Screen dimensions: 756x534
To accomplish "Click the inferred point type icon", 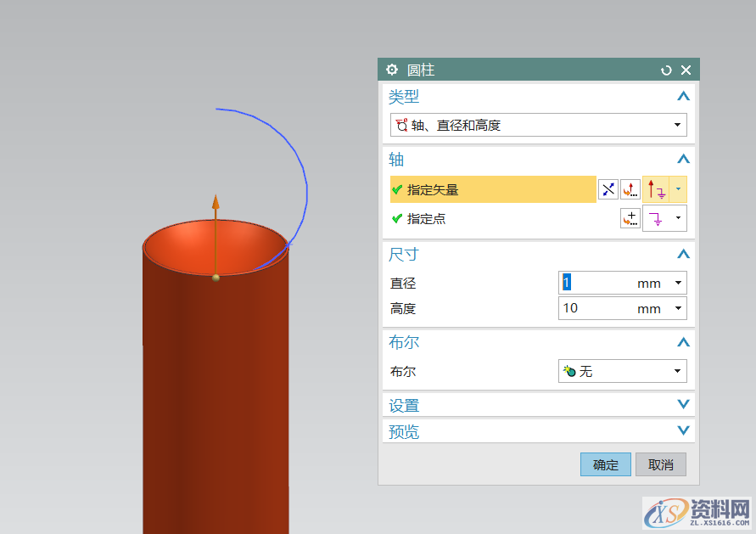I will [x=657, y=218].
